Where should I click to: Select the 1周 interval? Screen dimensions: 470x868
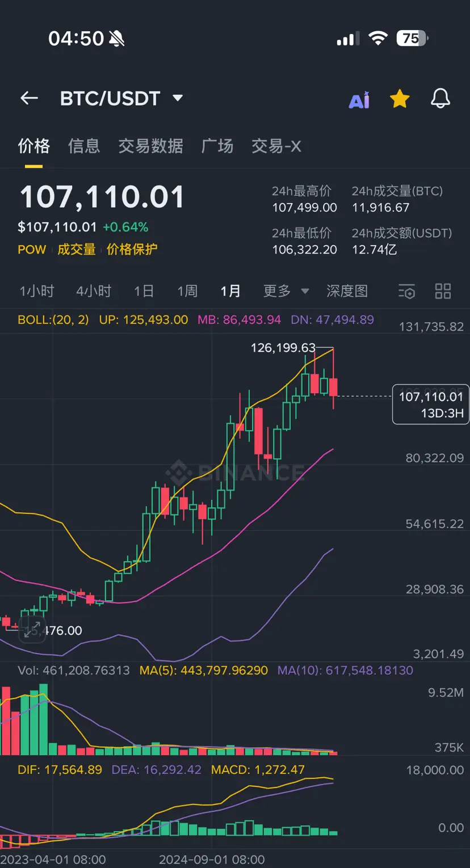pos(187,291)
